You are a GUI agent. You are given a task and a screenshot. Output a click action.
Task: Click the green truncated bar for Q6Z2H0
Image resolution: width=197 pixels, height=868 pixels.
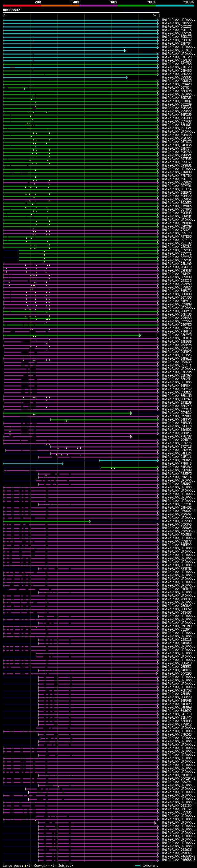[x=46, y=521]
